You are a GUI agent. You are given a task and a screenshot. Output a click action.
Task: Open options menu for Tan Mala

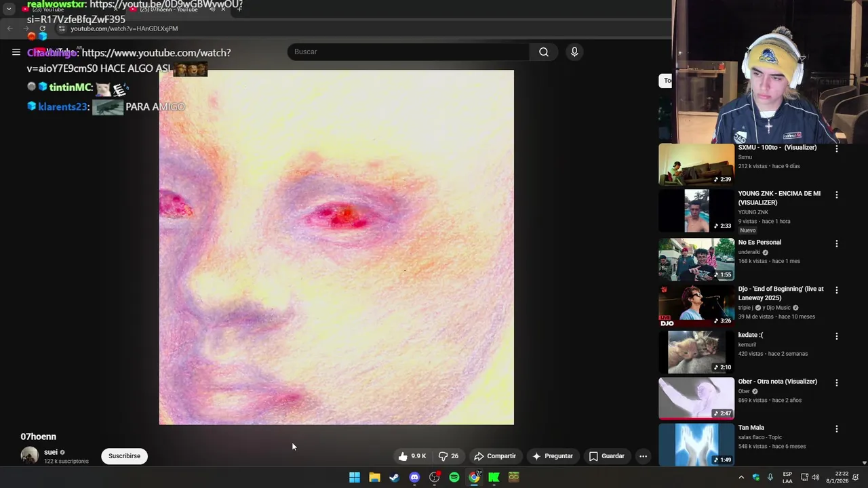tap(836, 429)
